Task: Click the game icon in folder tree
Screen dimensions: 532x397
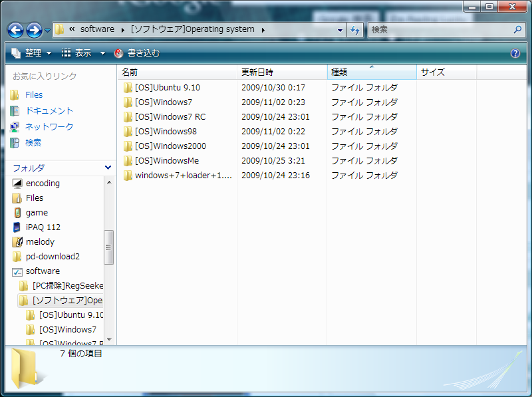Action: coord(17,213)
